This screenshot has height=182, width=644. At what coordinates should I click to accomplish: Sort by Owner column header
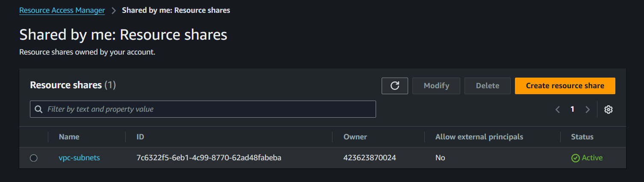pyautogui.click(x=355, y=137)
